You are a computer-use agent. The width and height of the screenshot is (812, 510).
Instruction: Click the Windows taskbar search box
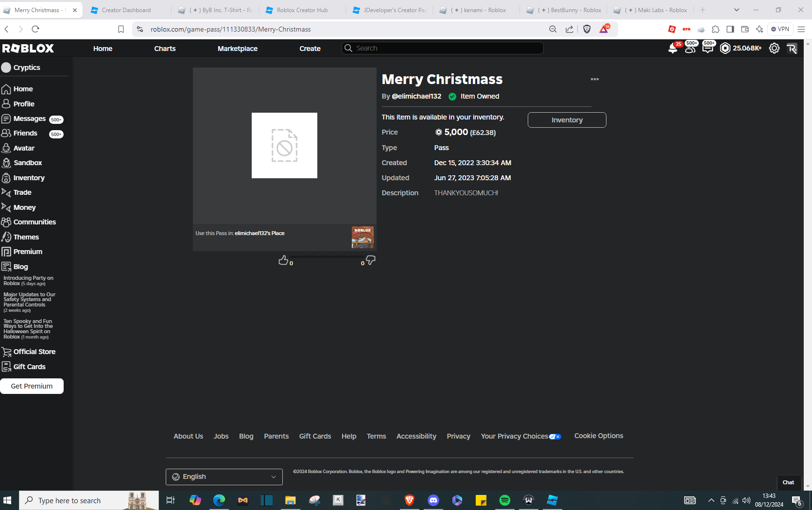coord(89,500)
